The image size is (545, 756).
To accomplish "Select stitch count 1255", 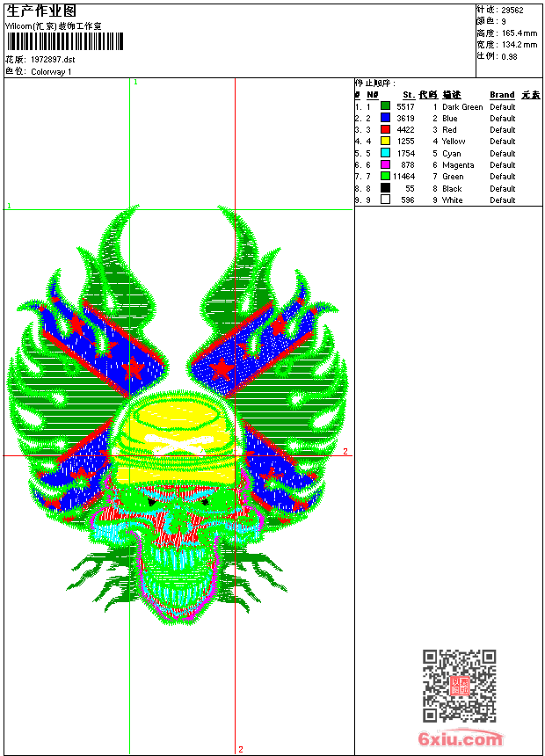I will point(405,142).
